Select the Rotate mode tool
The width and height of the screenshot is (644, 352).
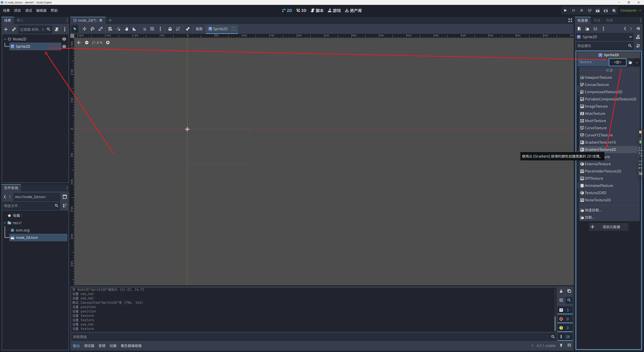click(93, 29)
